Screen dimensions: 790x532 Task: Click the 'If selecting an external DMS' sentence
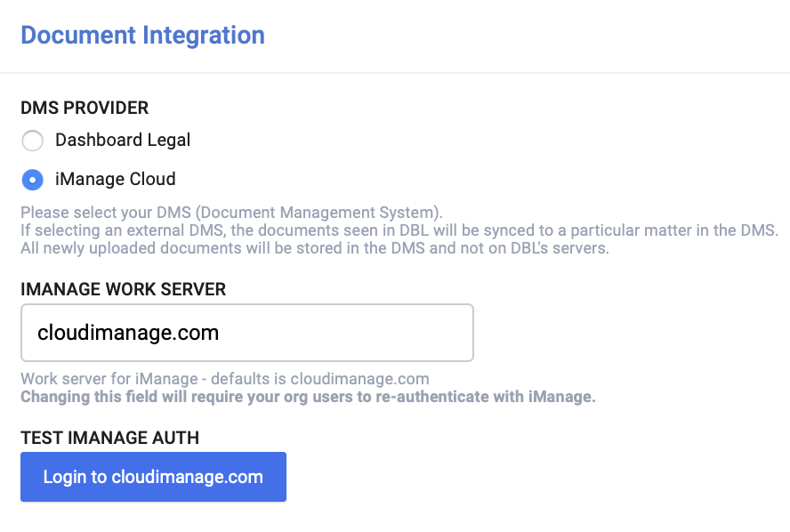pyautogui.click(x=399, y=230)
